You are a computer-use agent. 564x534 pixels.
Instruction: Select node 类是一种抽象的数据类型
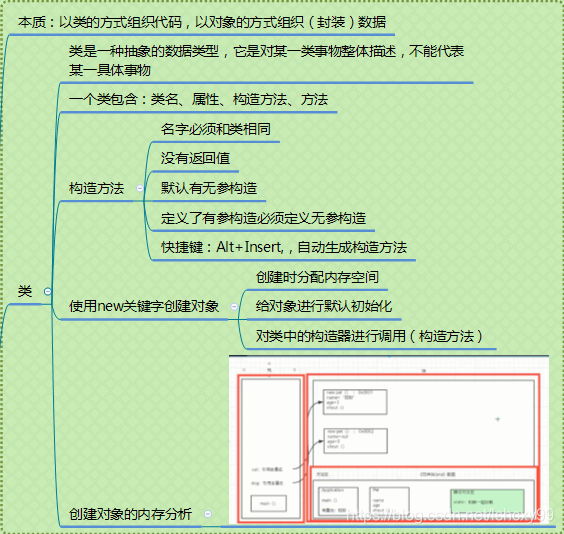(x=266, y=60)
